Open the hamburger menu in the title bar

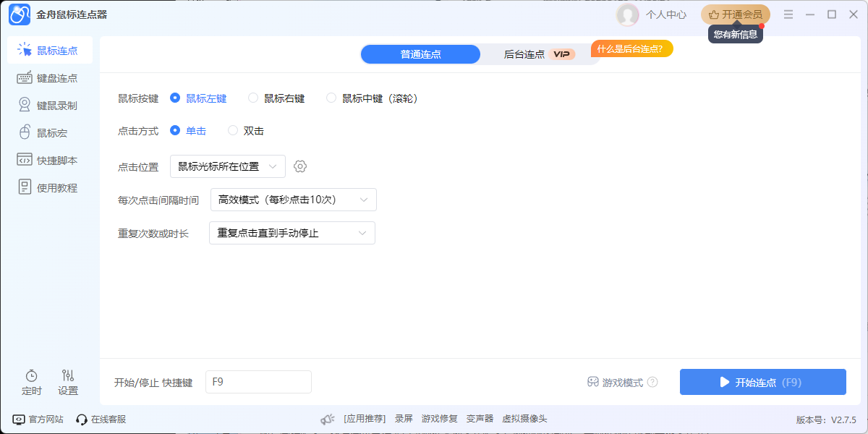(788, 14)
